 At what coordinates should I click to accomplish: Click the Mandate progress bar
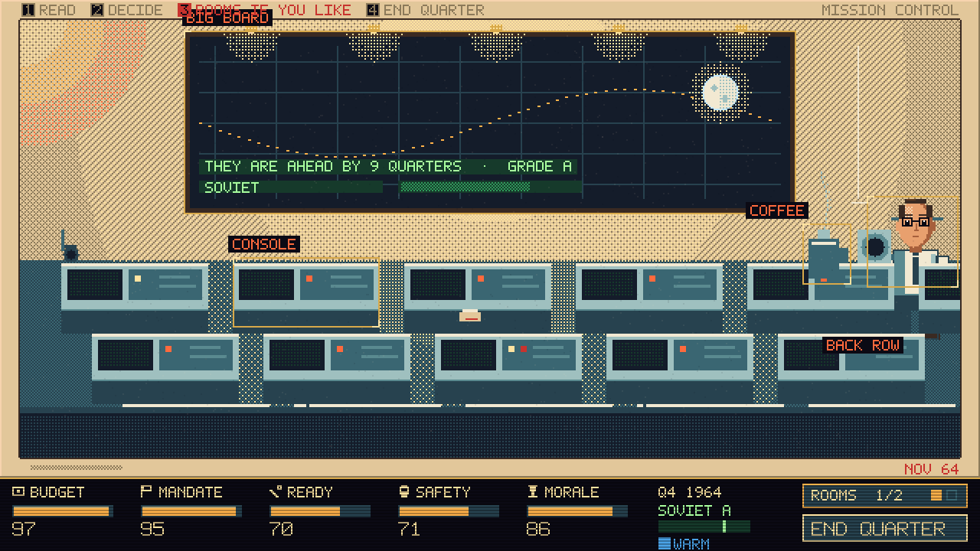coord(191,511)
